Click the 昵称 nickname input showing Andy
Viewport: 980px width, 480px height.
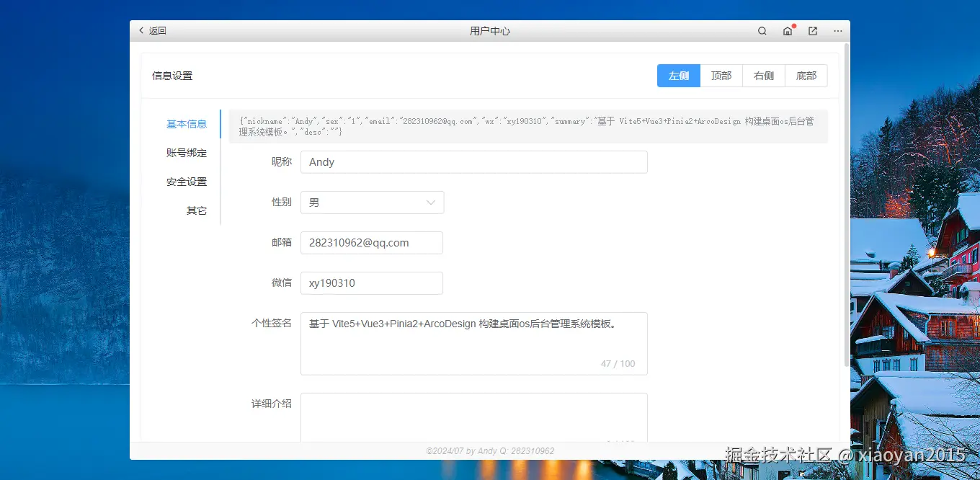[473, 161]
